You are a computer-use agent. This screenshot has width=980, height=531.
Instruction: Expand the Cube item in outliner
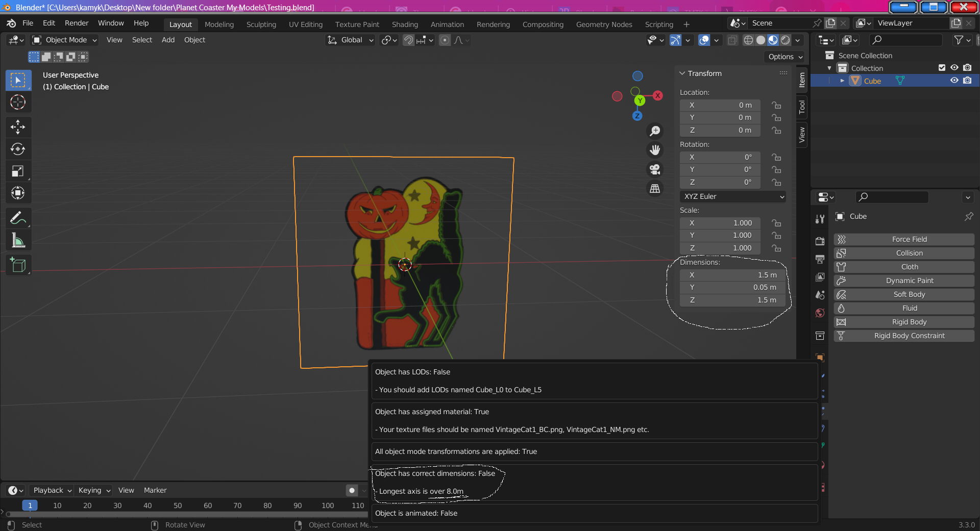coord(842,81)
